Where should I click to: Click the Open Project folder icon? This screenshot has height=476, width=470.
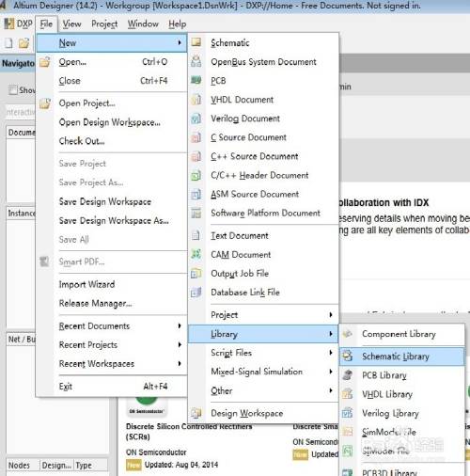point(45,103)
